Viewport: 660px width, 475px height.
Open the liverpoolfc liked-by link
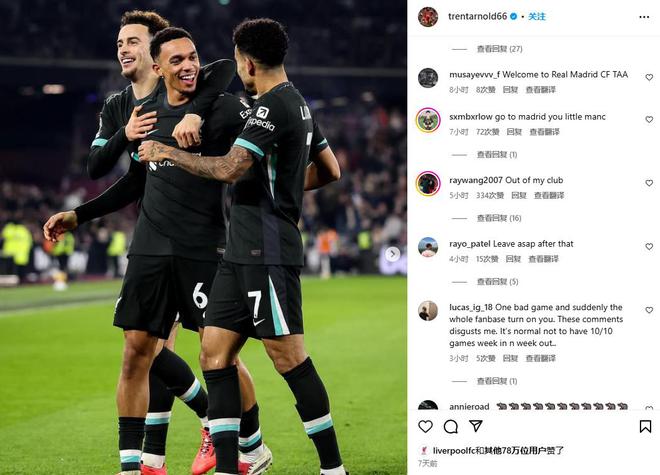450,451
